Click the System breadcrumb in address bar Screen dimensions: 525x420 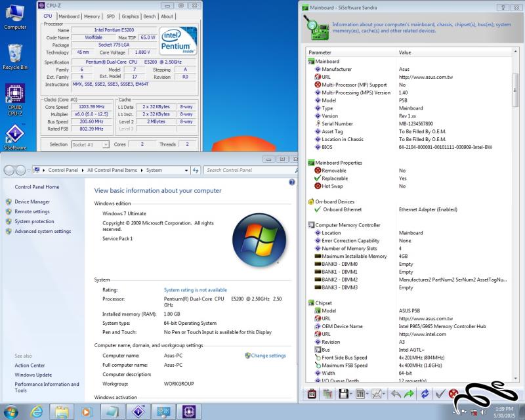point(154,170)
